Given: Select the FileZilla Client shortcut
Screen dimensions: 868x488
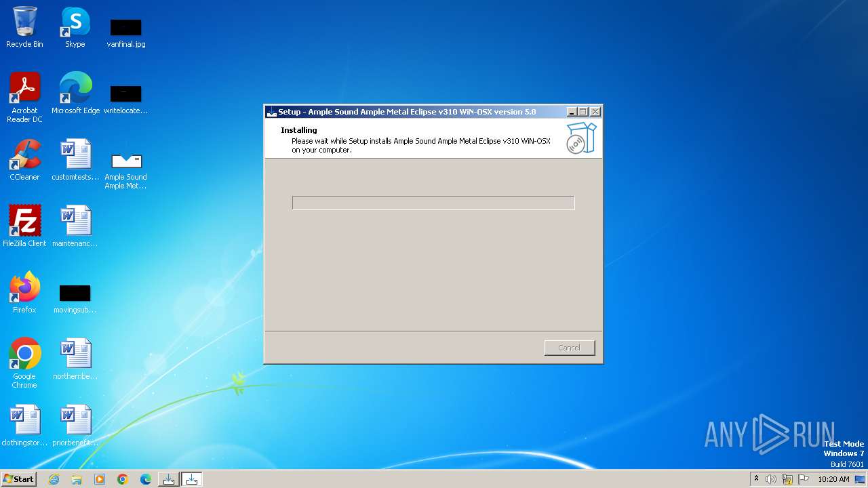Looking at the screenshot, I should [x=24, y=226].
